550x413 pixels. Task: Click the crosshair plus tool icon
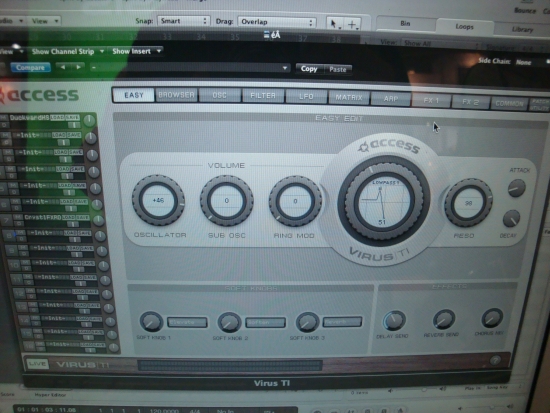pyautogui.click(x=352, y=24)
